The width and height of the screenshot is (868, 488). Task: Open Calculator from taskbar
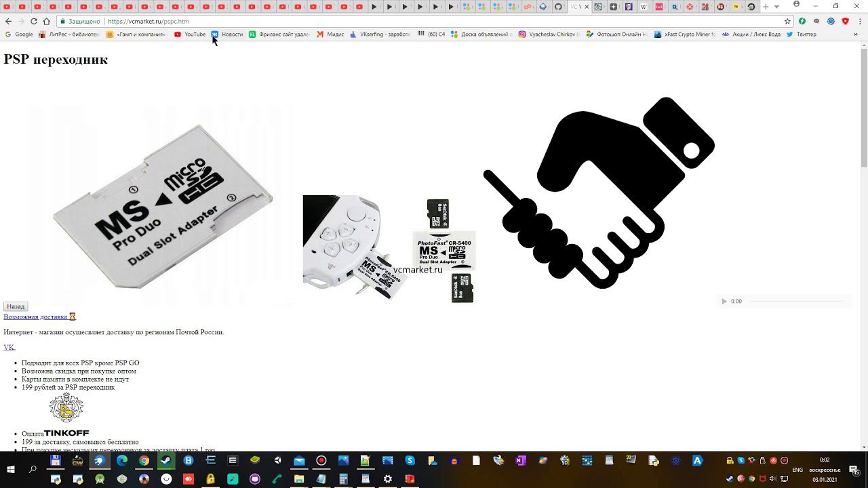343,479
